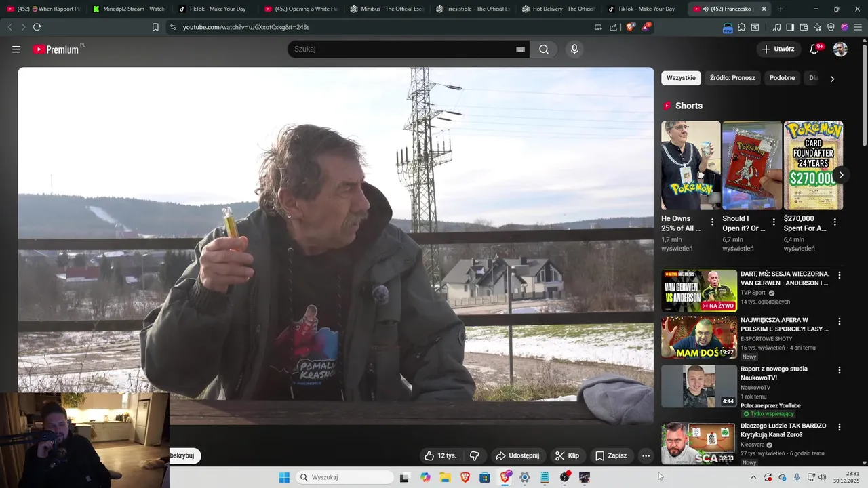The image size is (868, 488).
Task: Open Windows Start menu
Action: tap(284, 477)
